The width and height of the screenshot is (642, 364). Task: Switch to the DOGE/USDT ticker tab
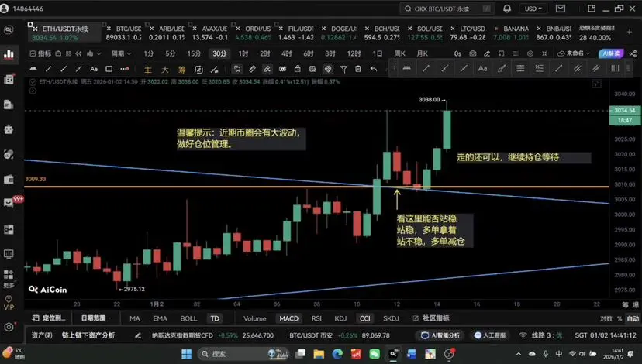[x=338, y=33]
